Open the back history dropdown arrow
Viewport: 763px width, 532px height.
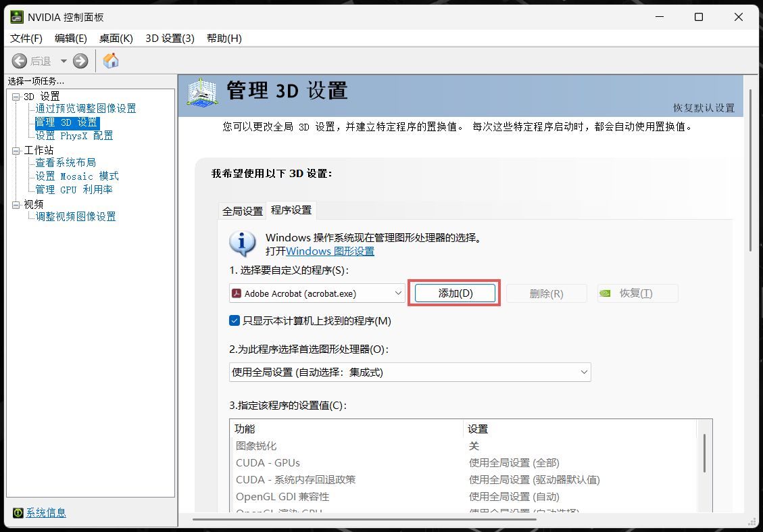pos(64,61)
